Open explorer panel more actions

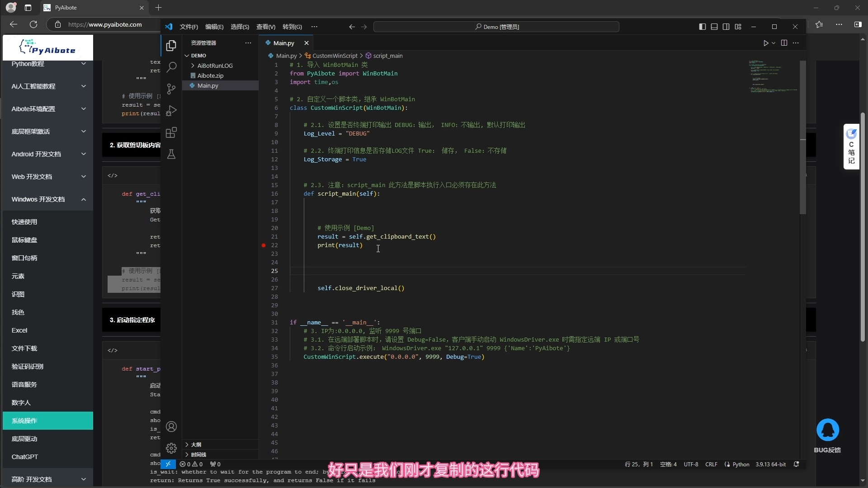(x=248, y=43)
